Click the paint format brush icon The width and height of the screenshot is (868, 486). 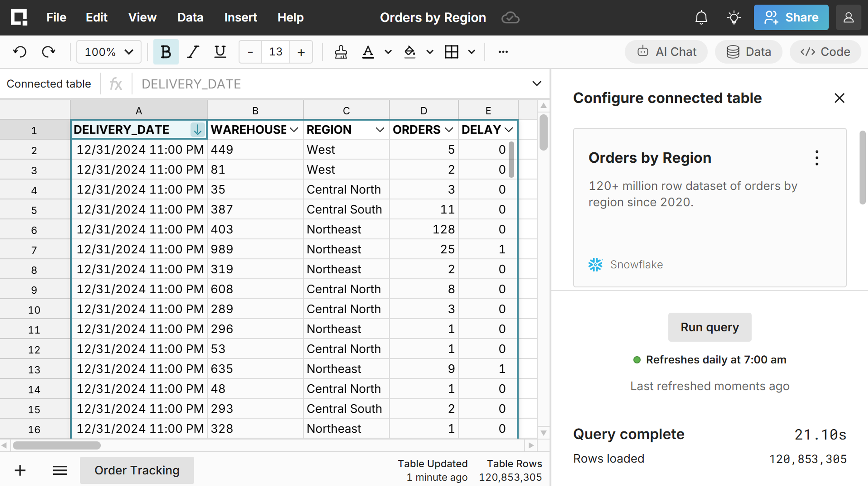click(341, 52)
